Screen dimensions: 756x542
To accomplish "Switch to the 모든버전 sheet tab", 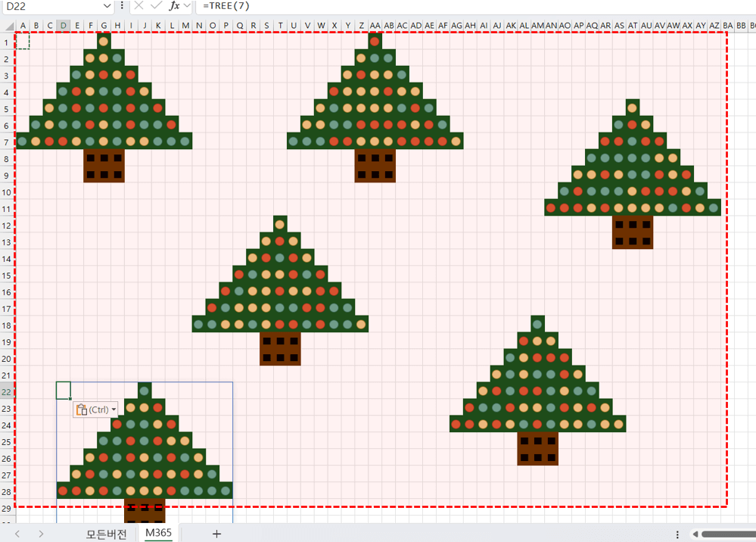I will [x=106, y=534].
